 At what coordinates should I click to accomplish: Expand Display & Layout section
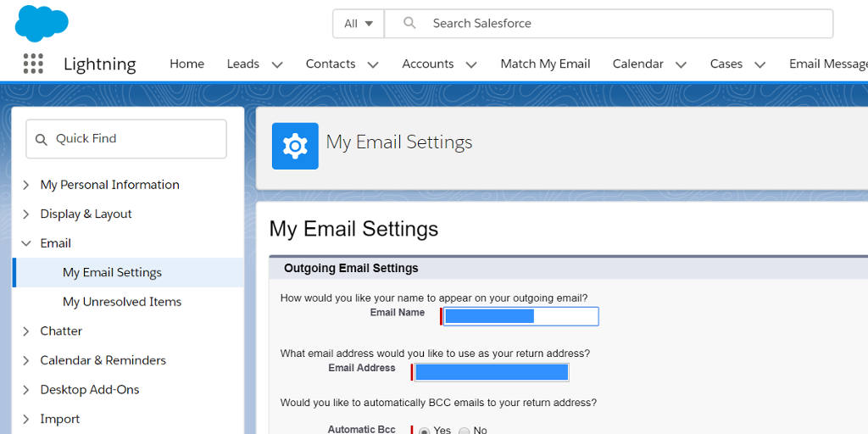coord(26,214)
